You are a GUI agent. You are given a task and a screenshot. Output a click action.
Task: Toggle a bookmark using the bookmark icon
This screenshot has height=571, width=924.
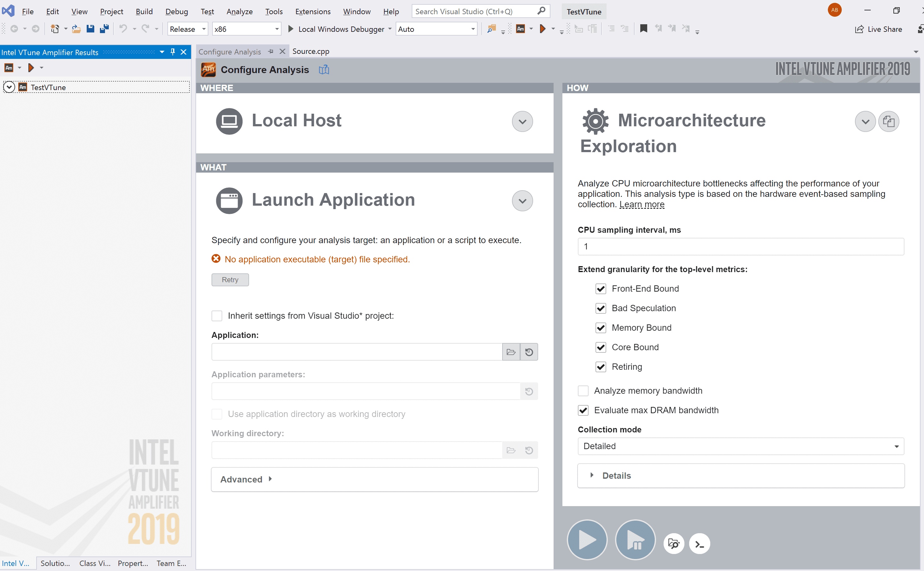click(x=644, y=28)
